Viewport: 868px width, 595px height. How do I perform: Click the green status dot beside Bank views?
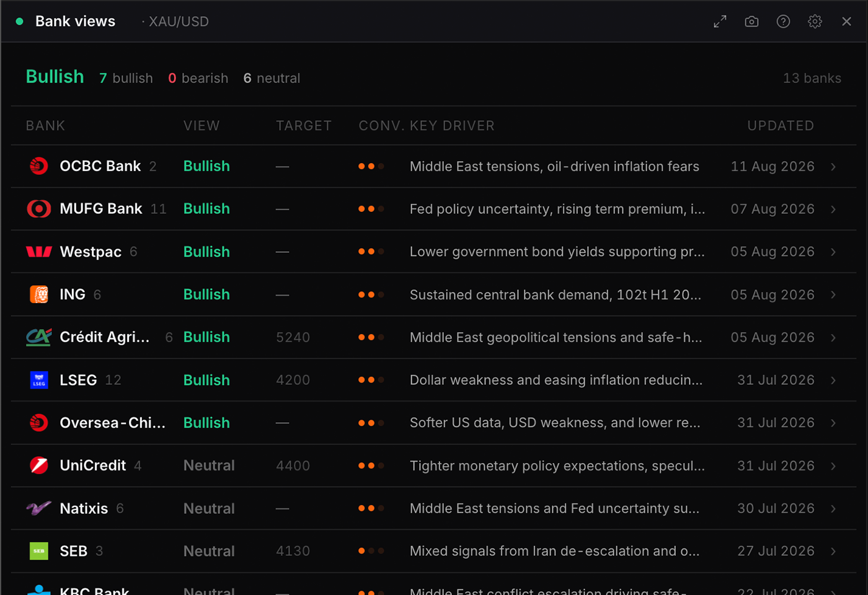(19, 22)
